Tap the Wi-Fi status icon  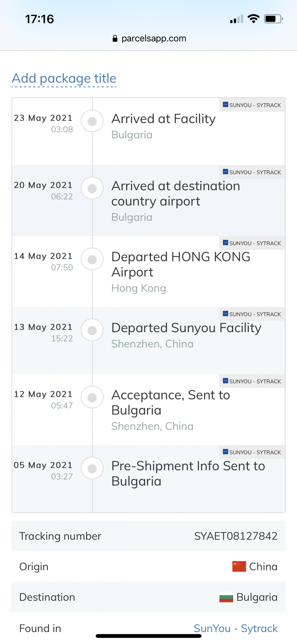pos(253,19)
